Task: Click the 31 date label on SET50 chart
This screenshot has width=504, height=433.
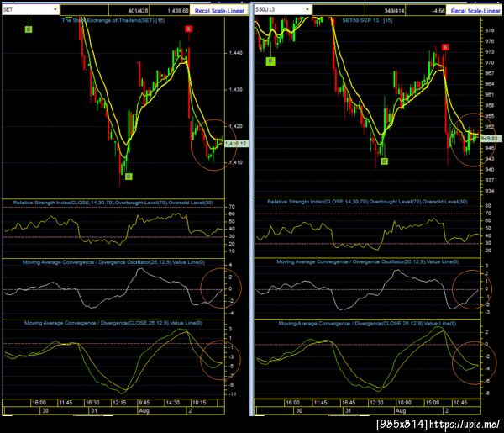Action: (348, 411)
